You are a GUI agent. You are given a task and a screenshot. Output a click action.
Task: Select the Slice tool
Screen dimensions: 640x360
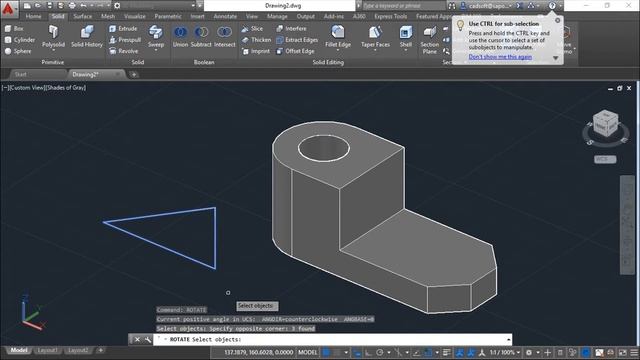coord(252,29)
